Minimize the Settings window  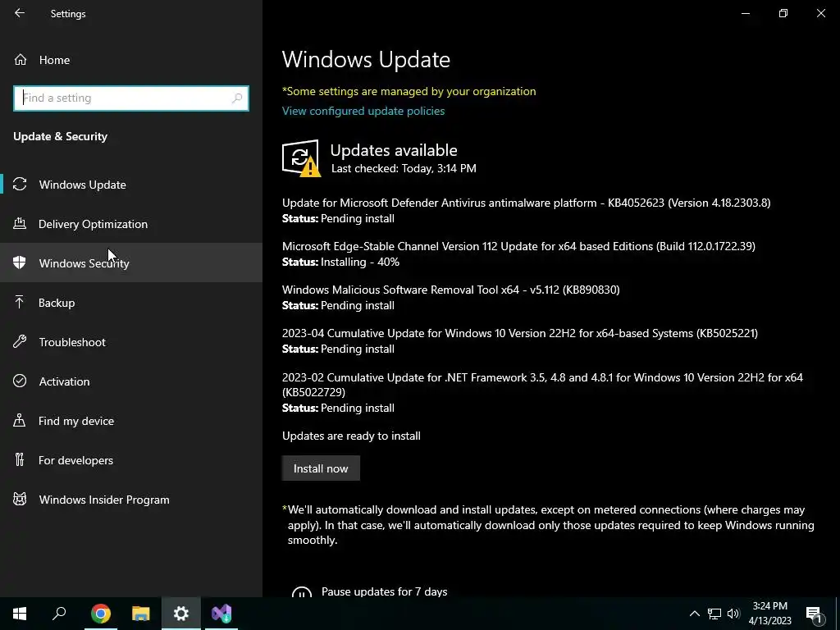pyautogui.click(x=745, y=13)
